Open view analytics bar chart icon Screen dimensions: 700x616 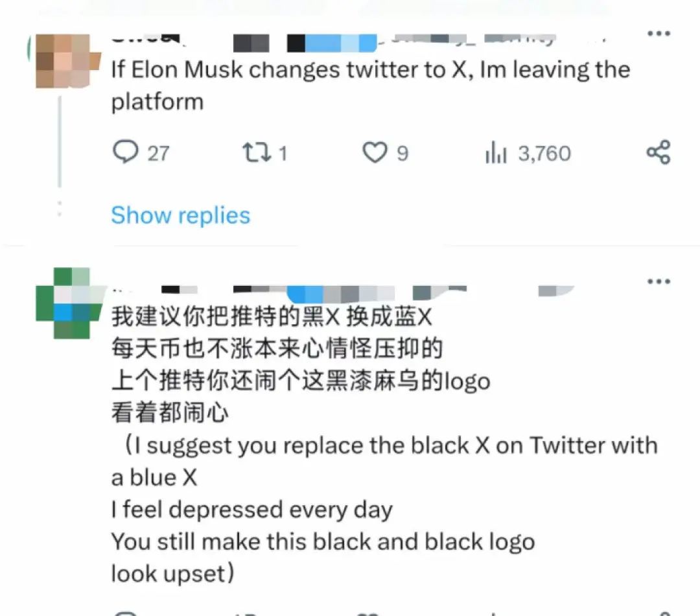[496, 152]
